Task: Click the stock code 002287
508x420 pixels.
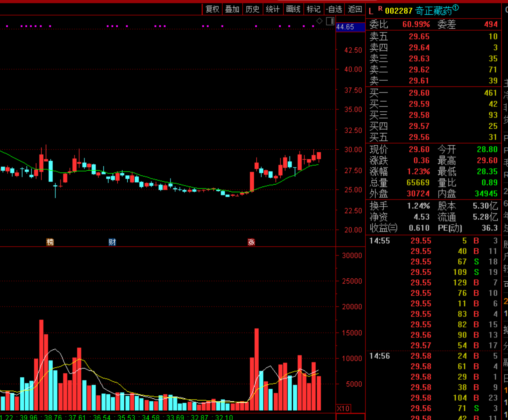Action: point(399,11)
